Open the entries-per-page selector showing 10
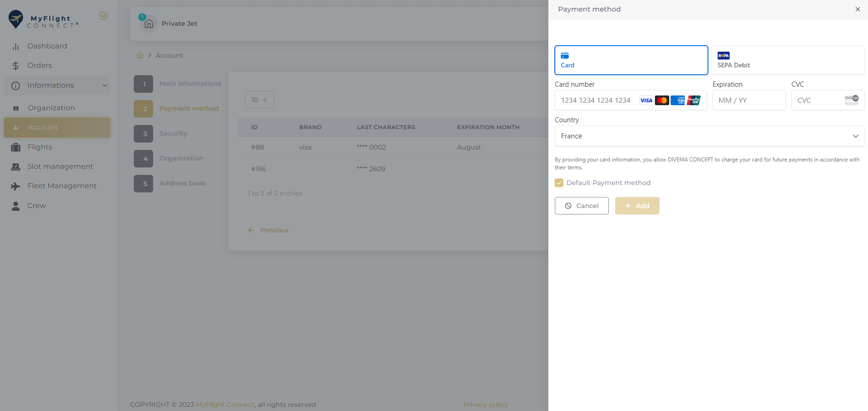868x411 pixels. pos(259,100)
